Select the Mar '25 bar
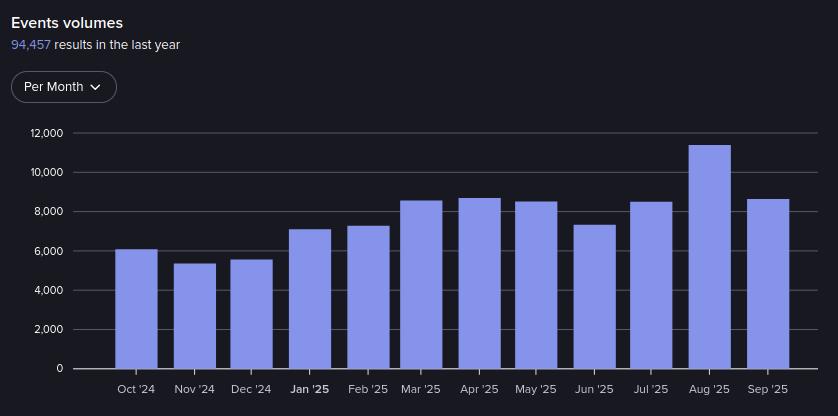 tap(421, 285)
